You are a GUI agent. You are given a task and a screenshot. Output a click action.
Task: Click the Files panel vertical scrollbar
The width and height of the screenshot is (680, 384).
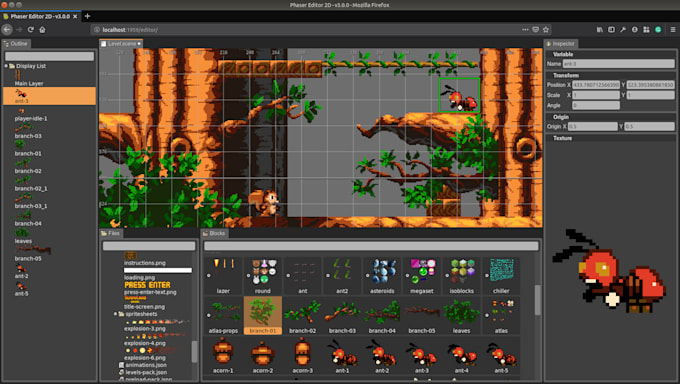coord(194,351)
